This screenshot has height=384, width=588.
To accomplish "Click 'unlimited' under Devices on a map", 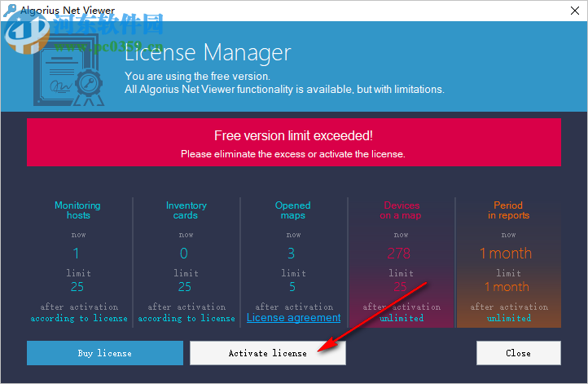I will (x=402, y=318).
